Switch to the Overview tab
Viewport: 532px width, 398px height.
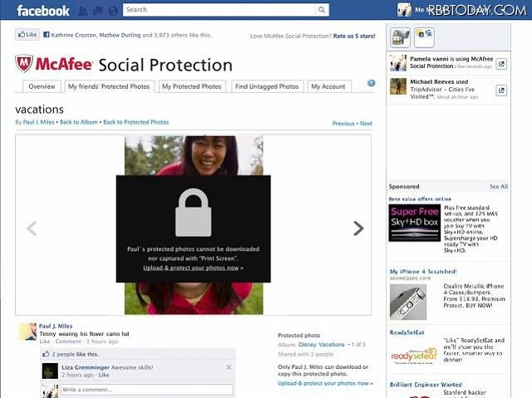(42, 86)
